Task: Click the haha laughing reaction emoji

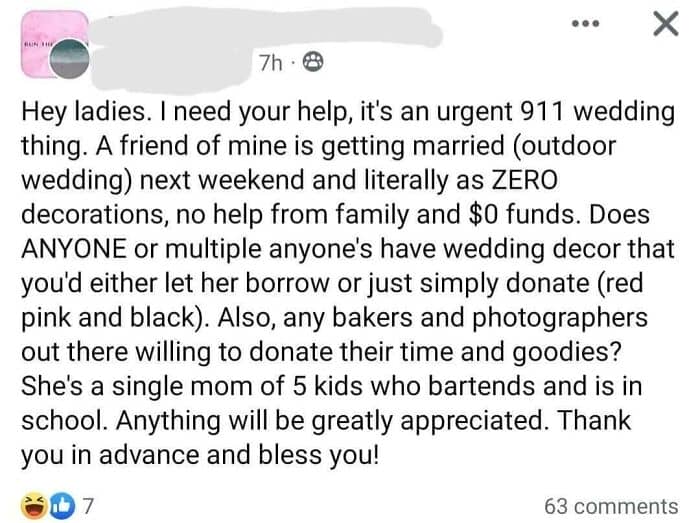Action: pos(32,504)
